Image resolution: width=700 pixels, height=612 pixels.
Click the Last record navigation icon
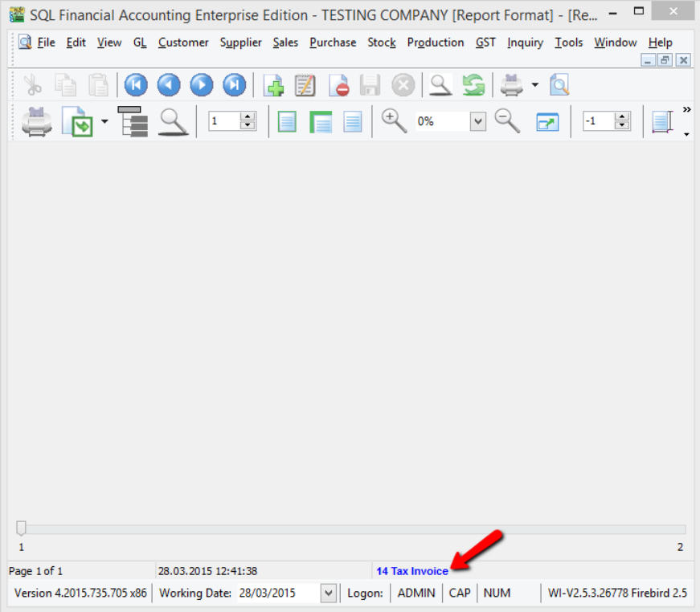click(x=234, y=84)
